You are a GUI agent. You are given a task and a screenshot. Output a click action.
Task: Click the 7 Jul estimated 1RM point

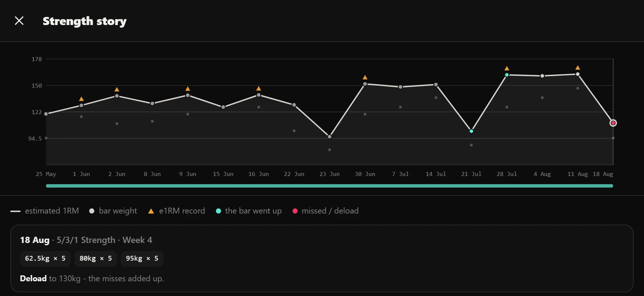point(400,87)
